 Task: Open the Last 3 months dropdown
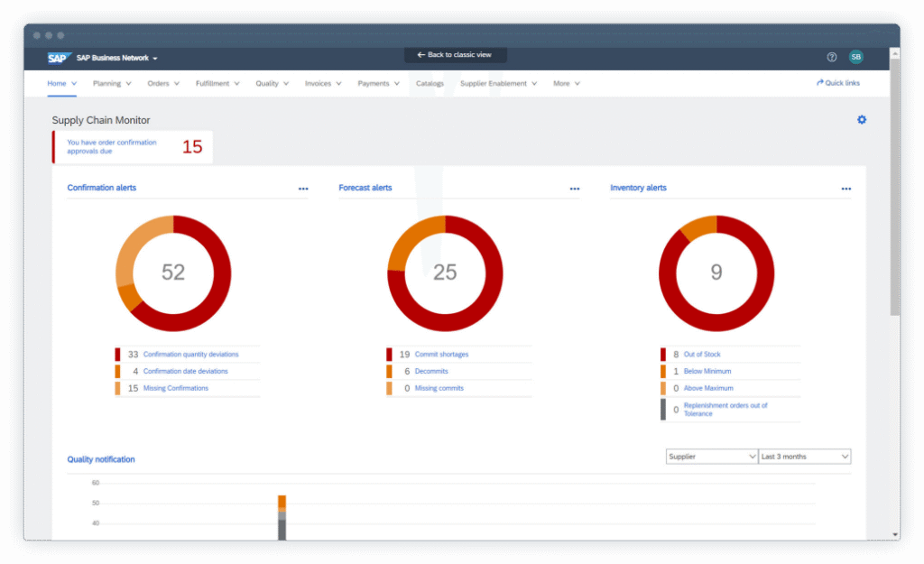click(804, 457)
